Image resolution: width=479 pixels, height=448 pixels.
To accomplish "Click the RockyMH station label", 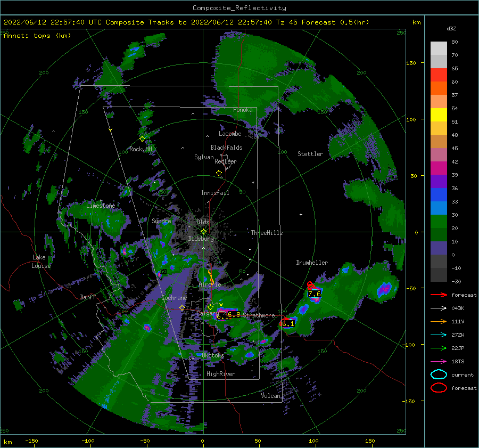I will [141, 149].
